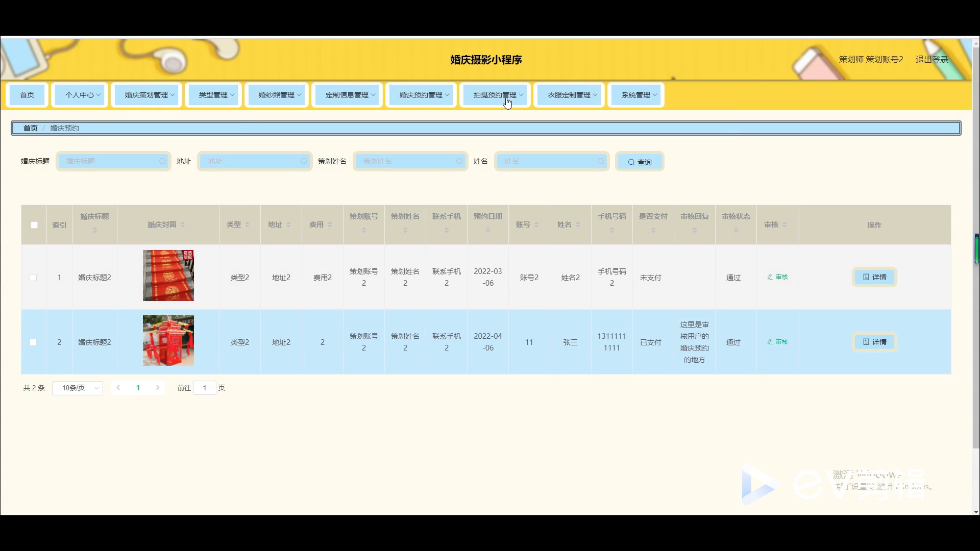Open 详情 for row 1
The image size is (980, 551).
coord(874,277)
